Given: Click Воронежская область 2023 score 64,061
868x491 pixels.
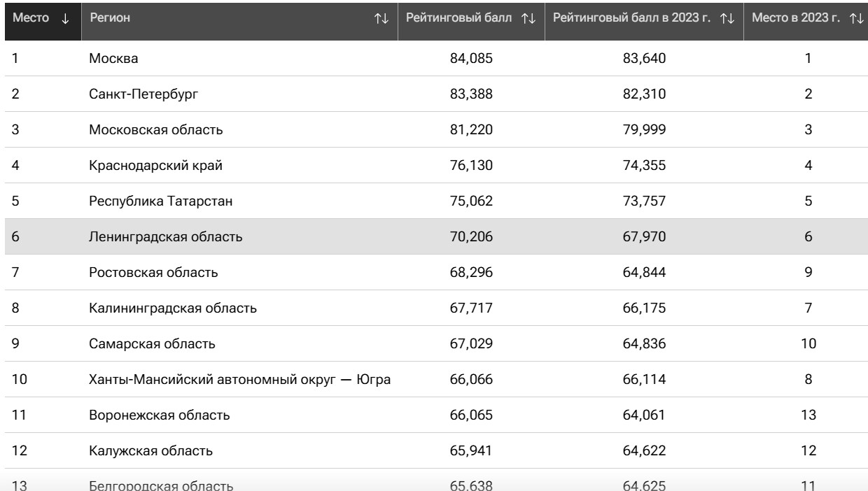Looking at the screenshot, I should [643, 415].
